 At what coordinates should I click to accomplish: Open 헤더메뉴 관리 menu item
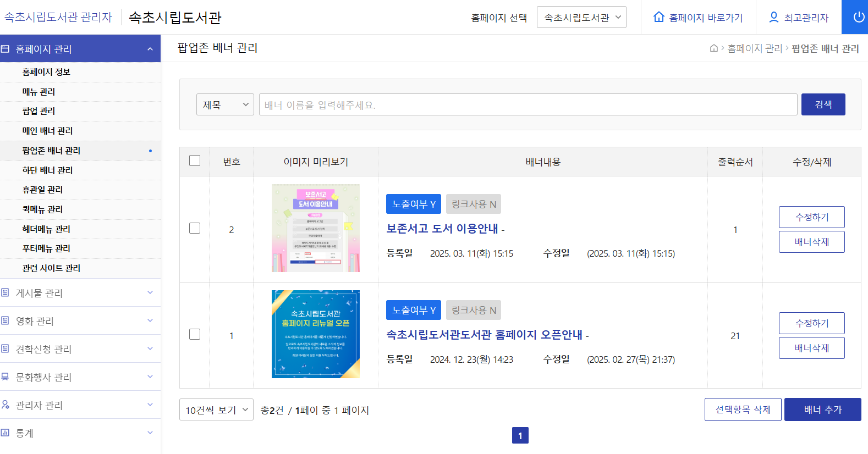(x=80, y=229)
